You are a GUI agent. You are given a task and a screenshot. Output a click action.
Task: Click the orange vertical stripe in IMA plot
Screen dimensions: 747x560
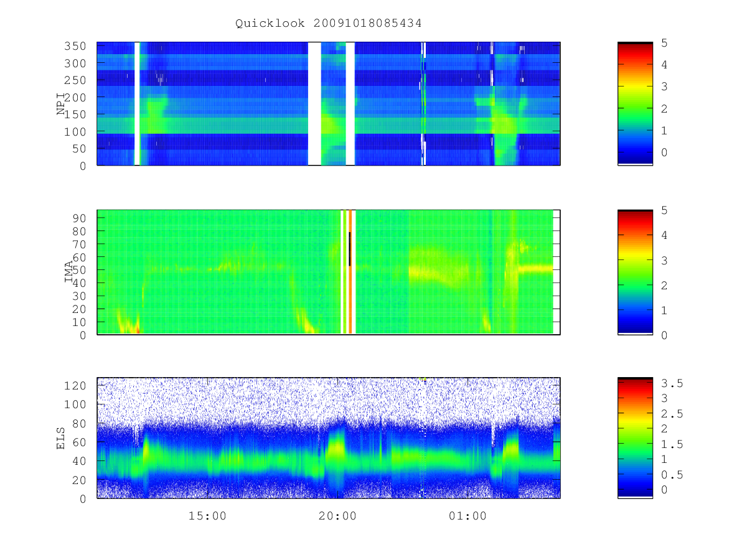pyautogui.click(x=350, y=273)
